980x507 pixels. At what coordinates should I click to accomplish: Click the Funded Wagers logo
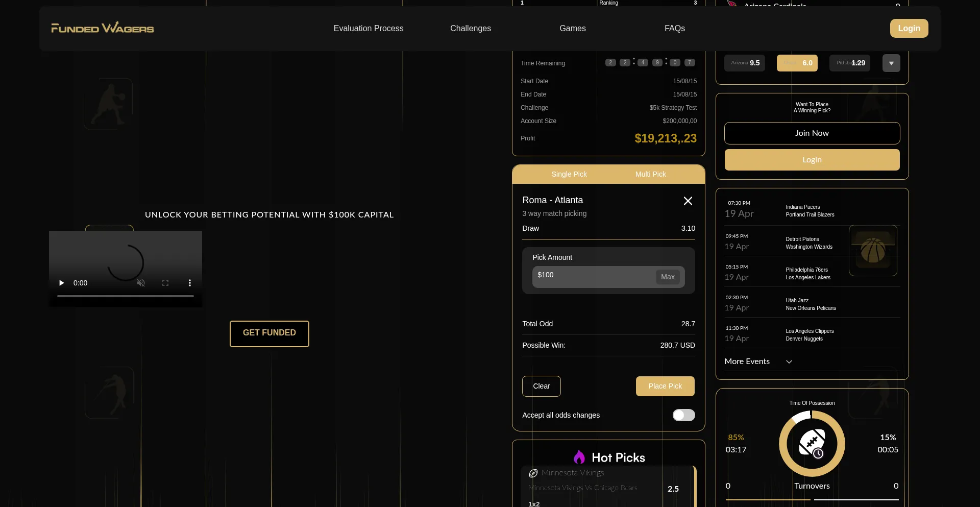click(102, 28)
